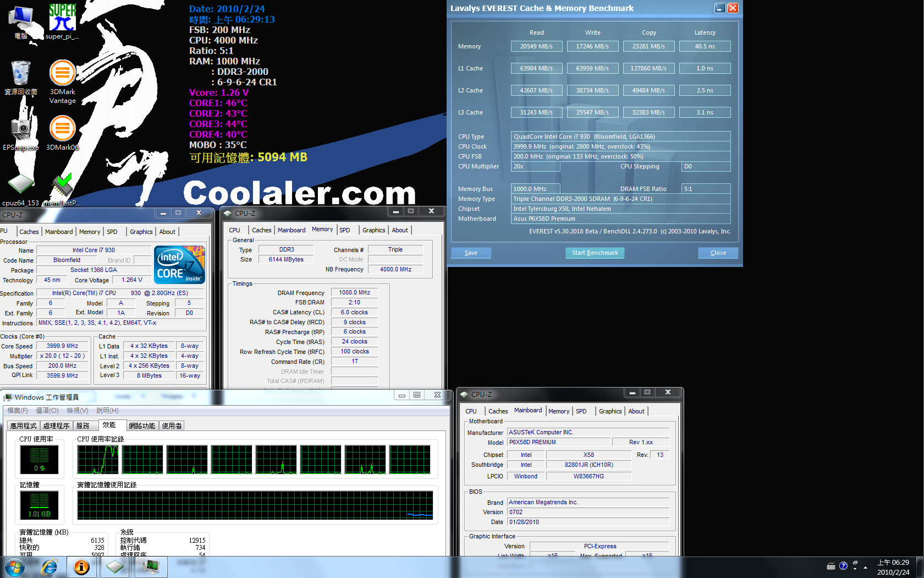
Task: Switch to the Graphics tab in the Memory CPU-Z window
Action: [x=374, y=230]
